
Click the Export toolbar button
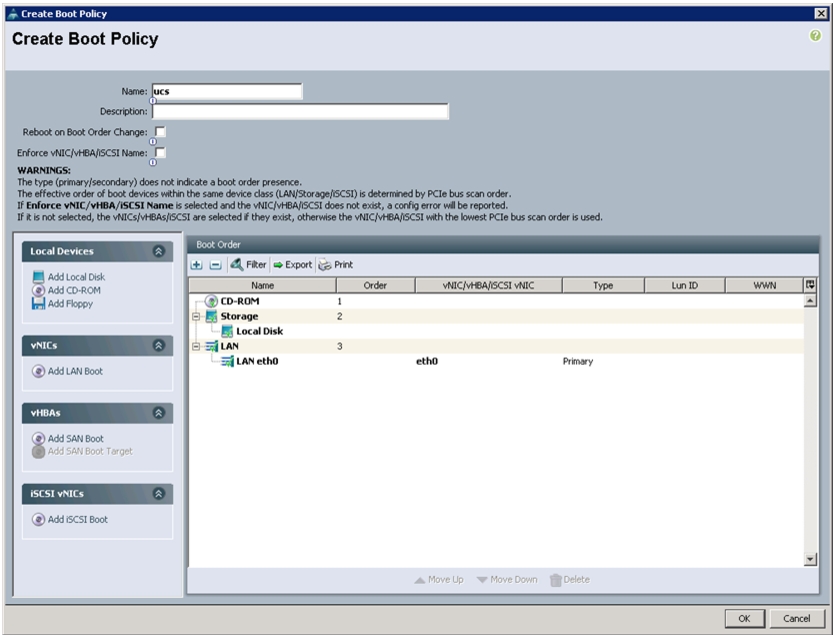(x=293, y=265)
